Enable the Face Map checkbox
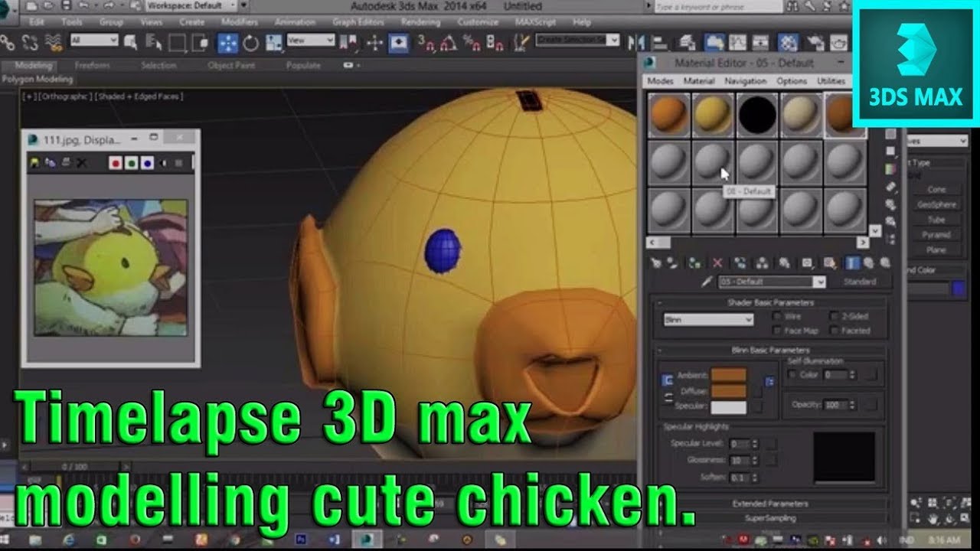The width and height of the screenshot is (980, 551). tap(777, 331)
